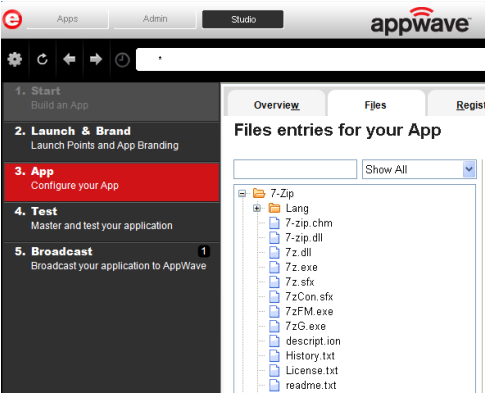
Task: Open the Admin section button
Action: pyautogui.click(x=155, y=19)
